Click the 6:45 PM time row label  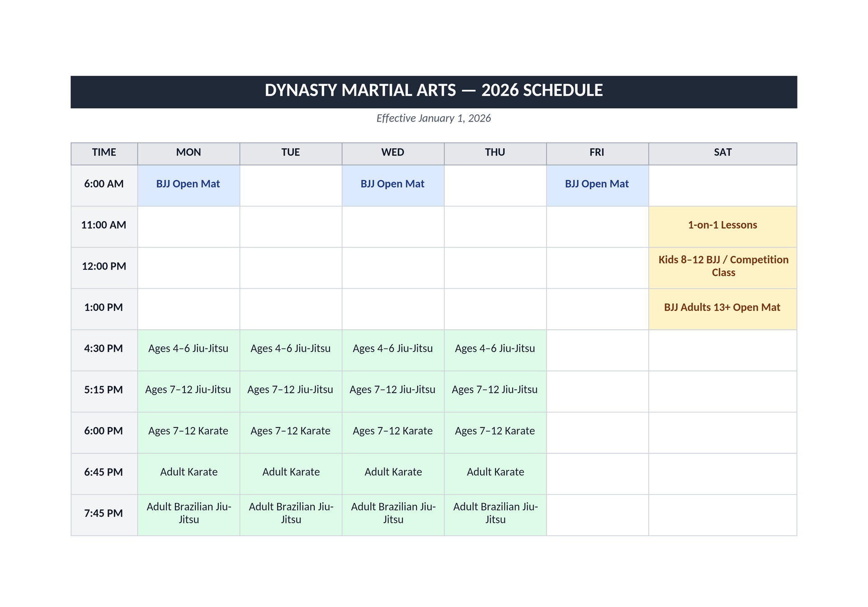click(x=104, y=474)
